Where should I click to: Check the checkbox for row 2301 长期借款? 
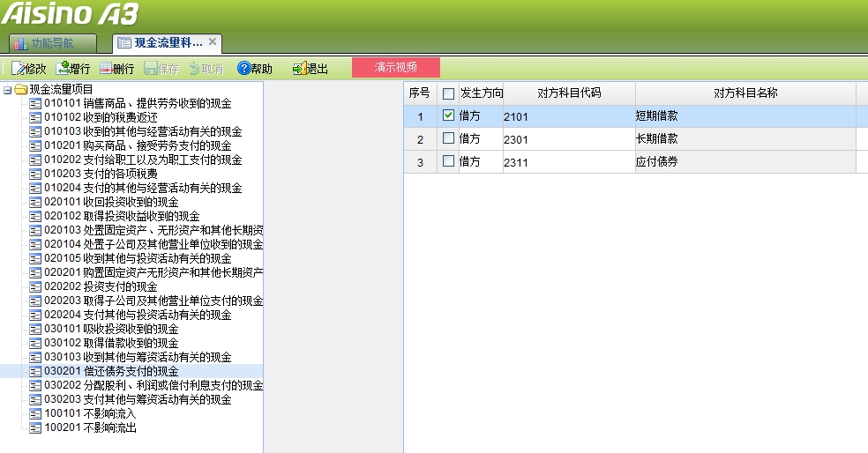pyautogui.click(x=449, y=138)
